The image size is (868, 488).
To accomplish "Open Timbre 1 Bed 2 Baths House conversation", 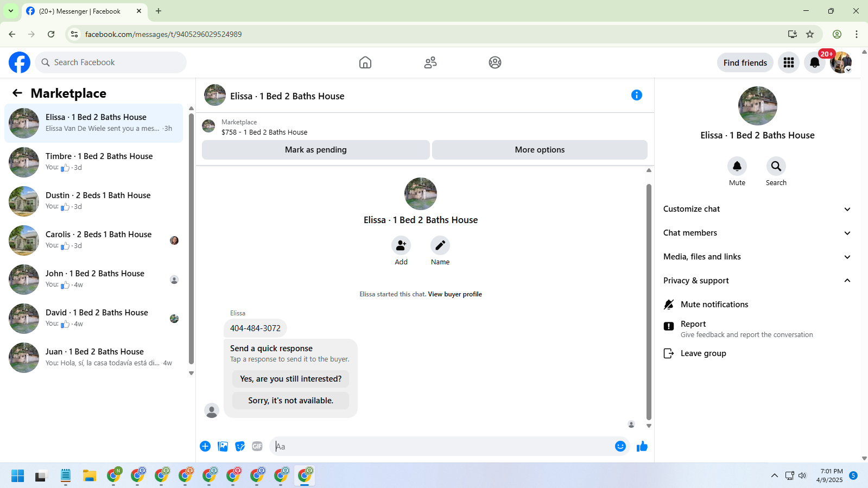I will (94, 162).
